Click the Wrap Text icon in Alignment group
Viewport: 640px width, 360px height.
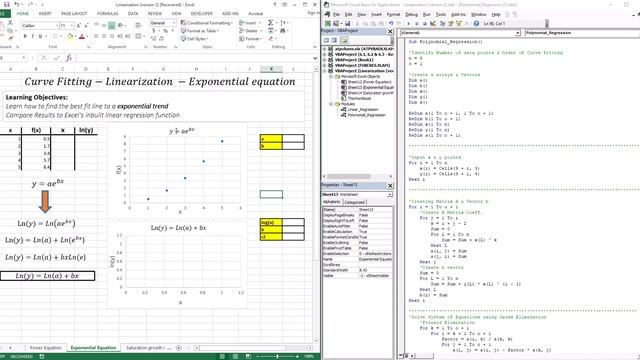pyautogui.click(x=139, y=25)
